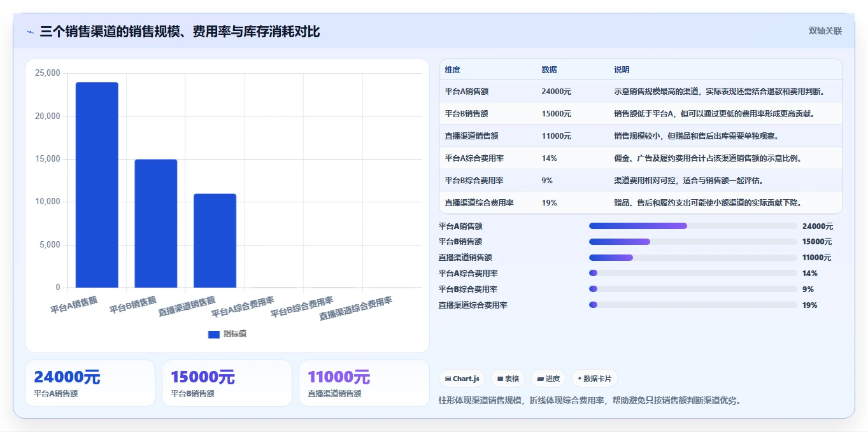Click the 24000元 value in the table

click(556, 92)
